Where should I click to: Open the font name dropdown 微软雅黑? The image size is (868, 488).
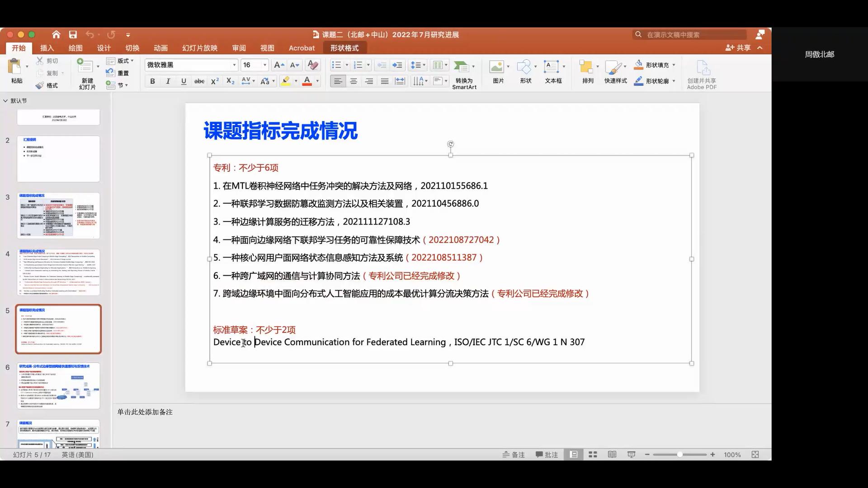pyautogui.click(x=234, y=65)
